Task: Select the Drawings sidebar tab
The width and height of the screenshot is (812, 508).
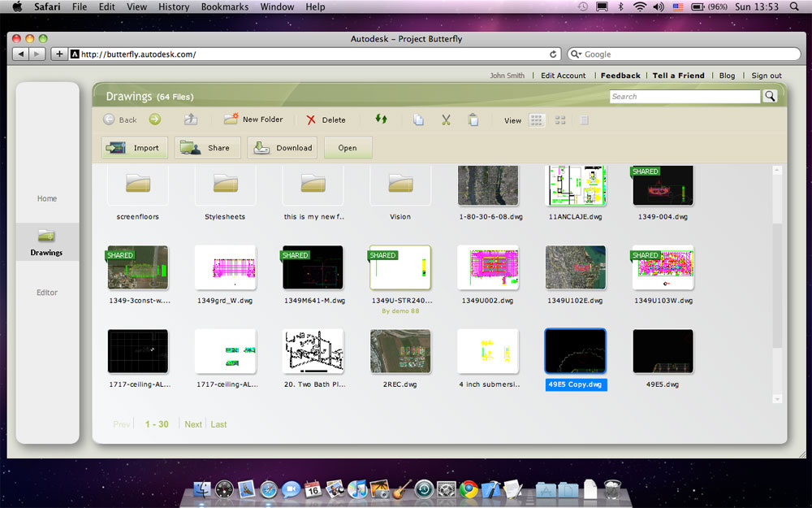Action: coord(47,242)
